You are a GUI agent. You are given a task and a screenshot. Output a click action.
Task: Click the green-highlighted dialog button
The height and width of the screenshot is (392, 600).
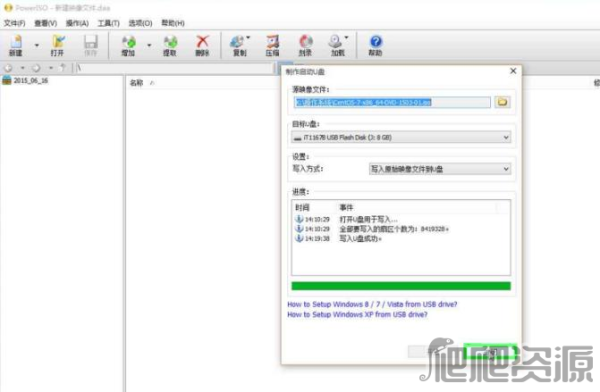pyautogui.click(x=491, y=351)
